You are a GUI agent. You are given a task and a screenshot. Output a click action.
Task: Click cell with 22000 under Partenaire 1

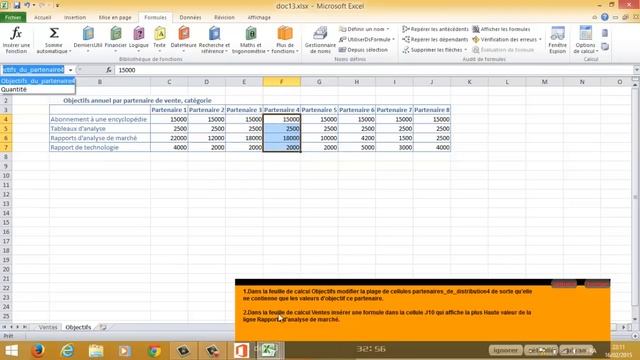coord(169,138)
